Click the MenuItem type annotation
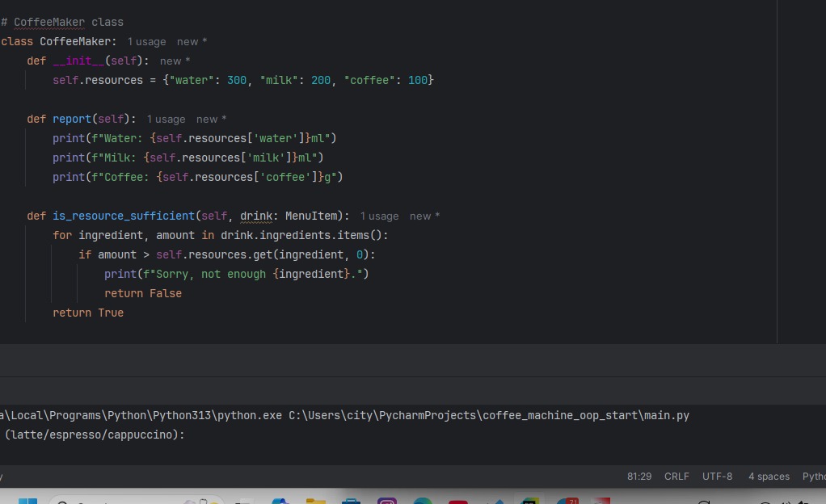This screenshot has width=826, height=504. pyautogui.click(x=311, y=216)
